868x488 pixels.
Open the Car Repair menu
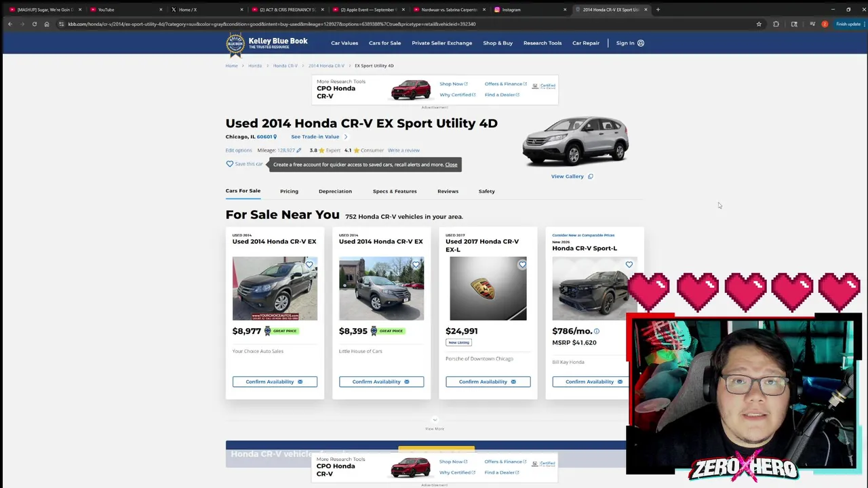click(x=586, y=43)
